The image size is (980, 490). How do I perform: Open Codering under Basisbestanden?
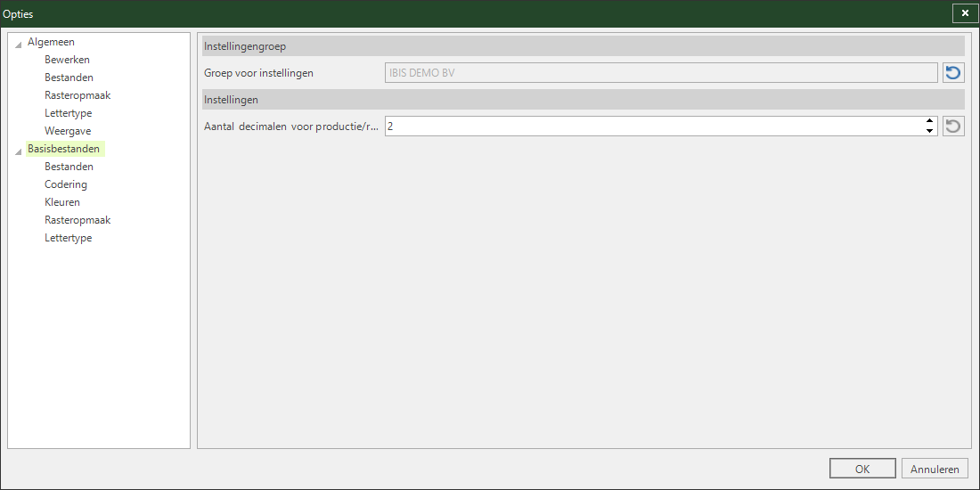click(x=66, y=184)
